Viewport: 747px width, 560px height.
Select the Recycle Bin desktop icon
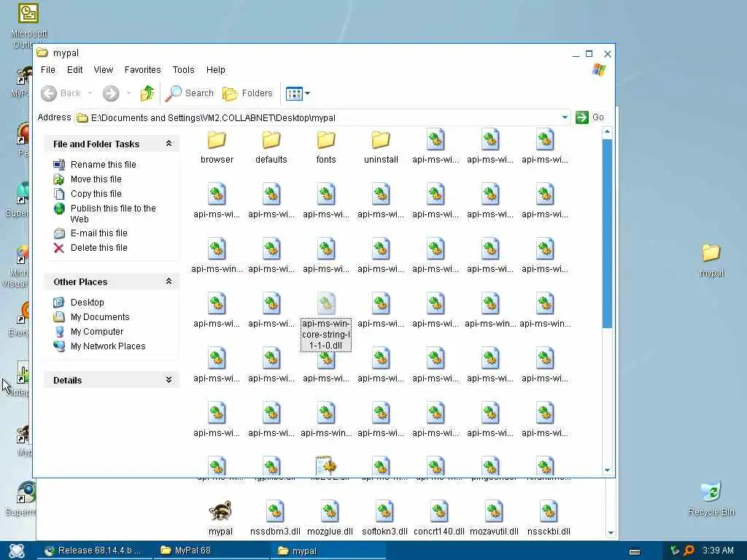[711, 499]
